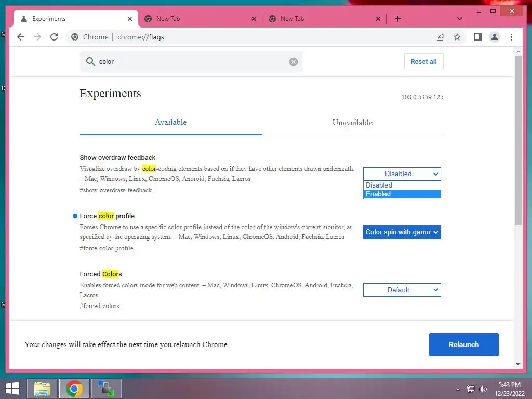The image size is (532, 399).
Task: Switch to the first New Tab
Action: 200,19
